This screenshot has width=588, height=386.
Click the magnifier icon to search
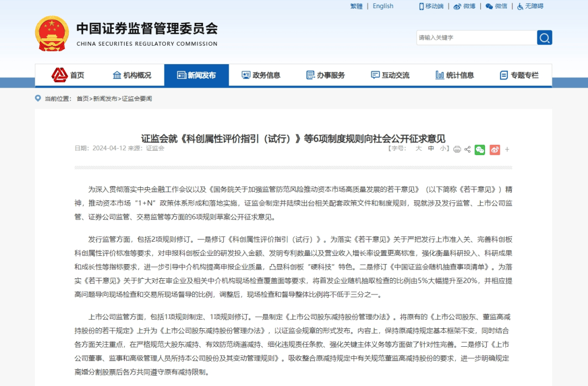point(544,38)
